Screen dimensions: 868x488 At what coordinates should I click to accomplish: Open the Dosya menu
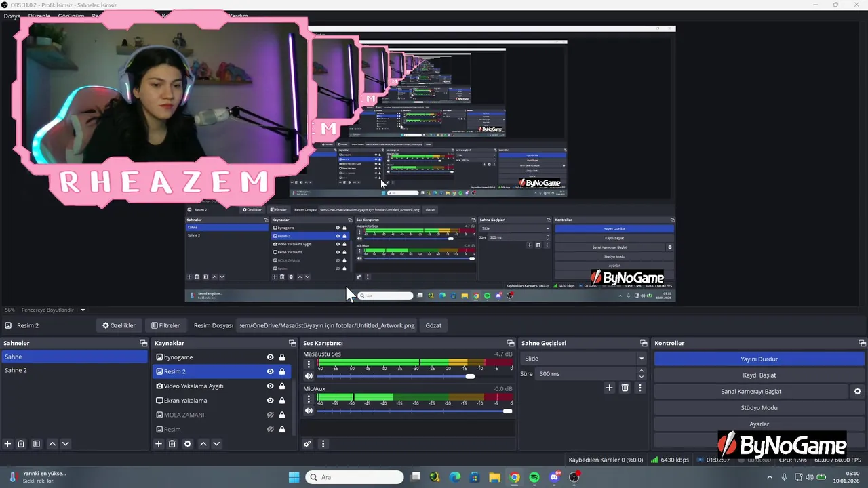(12, 16)
